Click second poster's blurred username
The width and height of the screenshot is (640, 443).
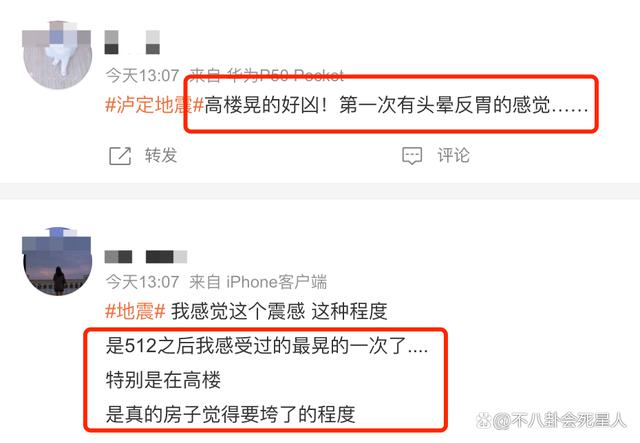(146, 256)
